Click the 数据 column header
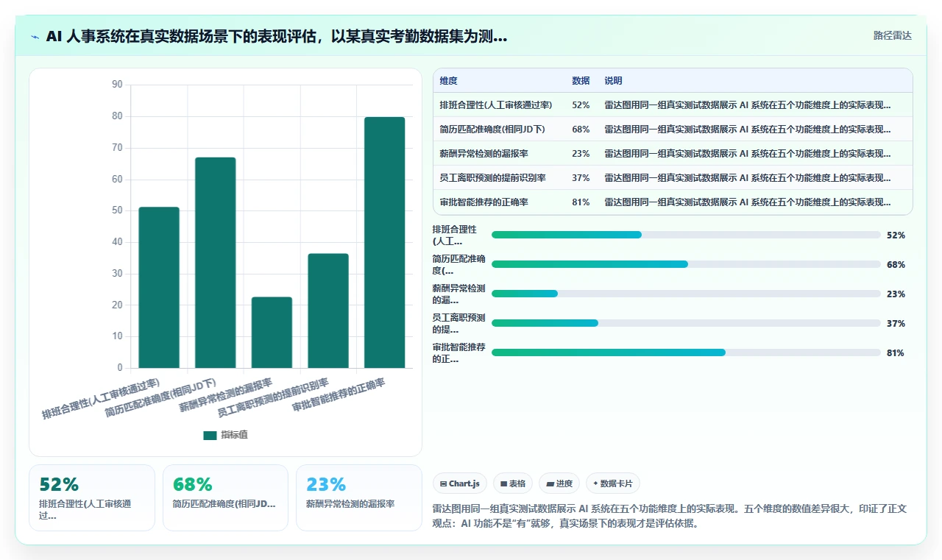 [581, 81]
